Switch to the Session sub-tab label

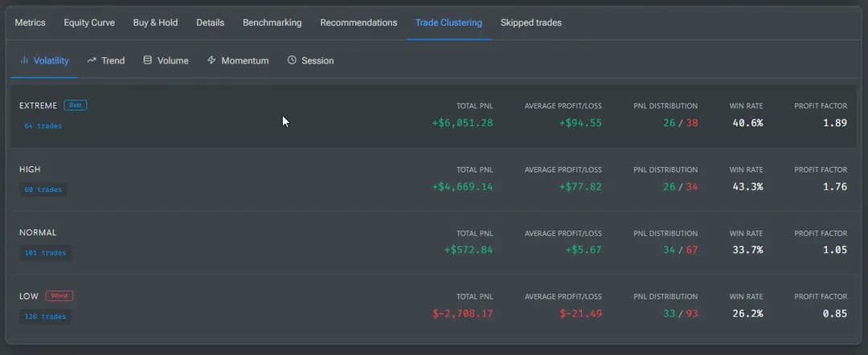(317, 61)
